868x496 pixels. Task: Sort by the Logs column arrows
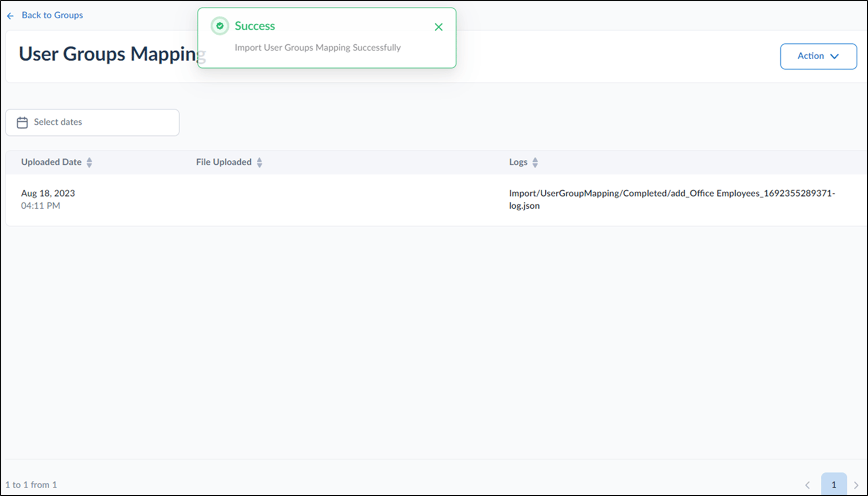[535, 163]
